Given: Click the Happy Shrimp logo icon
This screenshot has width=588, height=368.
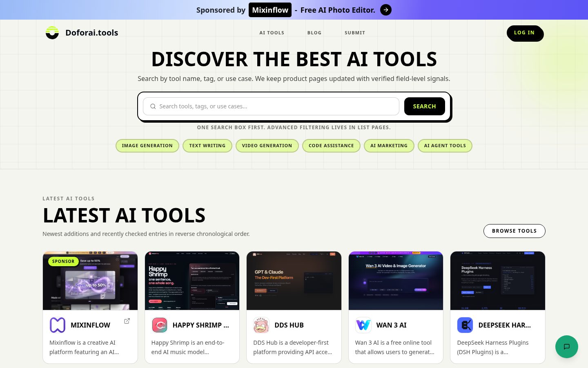Looking at the screenshot, I should pyautogui.click(x=160, y=325).
